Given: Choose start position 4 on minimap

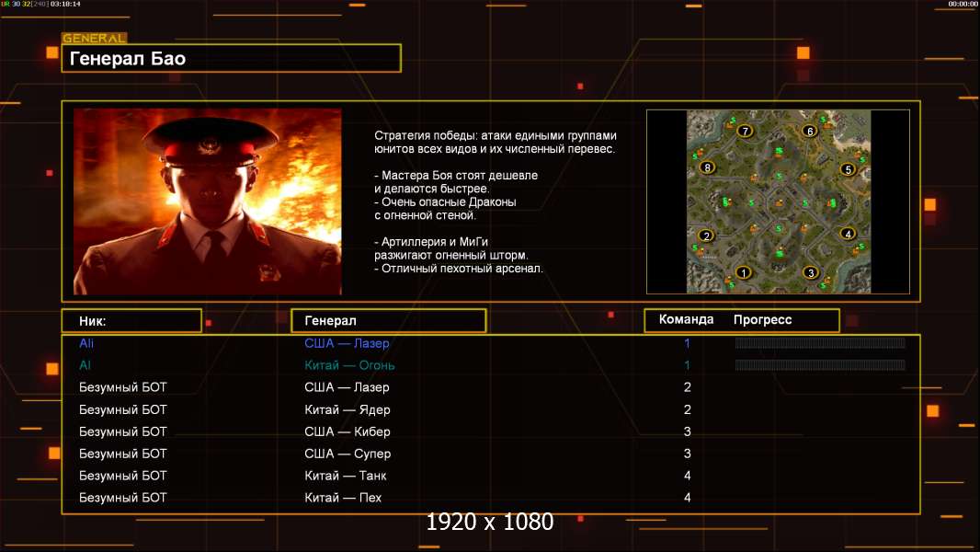Looking at the screenshot, I should tap(849, 234).
